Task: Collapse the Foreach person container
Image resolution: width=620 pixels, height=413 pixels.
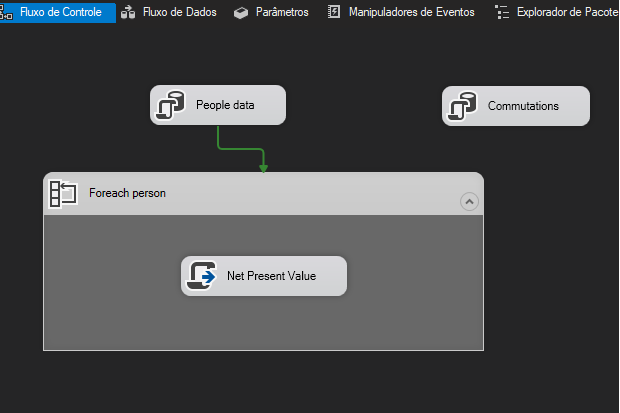Action: 469,201
